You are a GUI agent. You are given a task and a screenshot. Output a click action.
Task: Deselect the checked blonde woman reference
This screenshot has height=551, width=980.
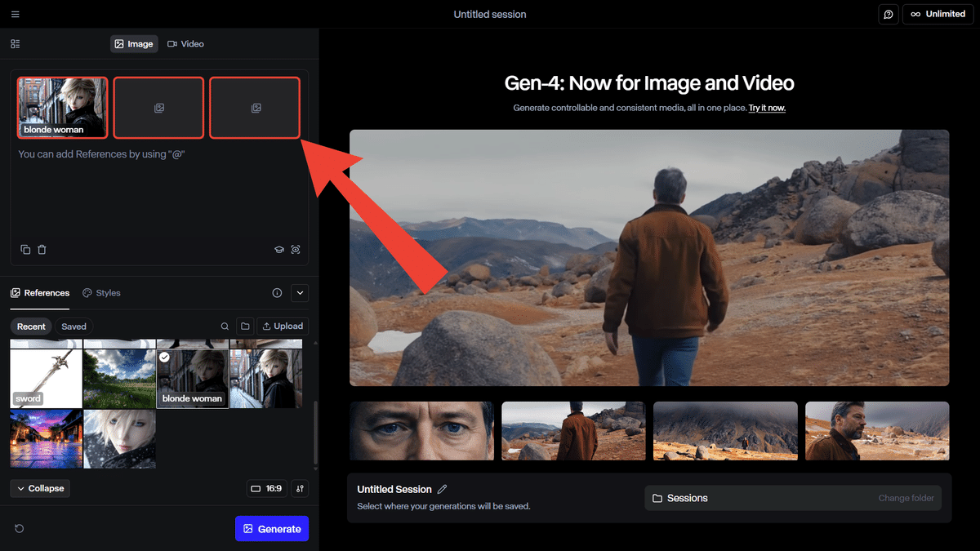[165, 358]
